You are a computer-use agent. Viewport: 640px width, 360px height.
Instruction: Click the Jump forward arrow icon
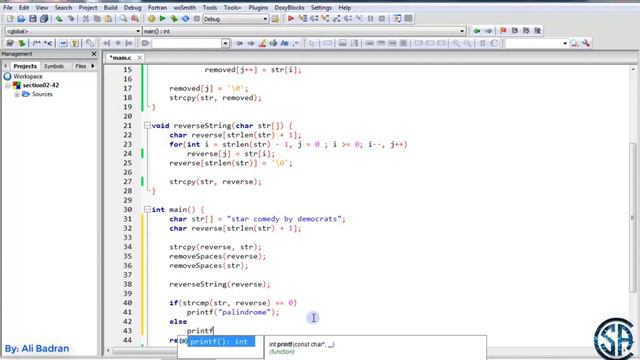coord(488,31)
